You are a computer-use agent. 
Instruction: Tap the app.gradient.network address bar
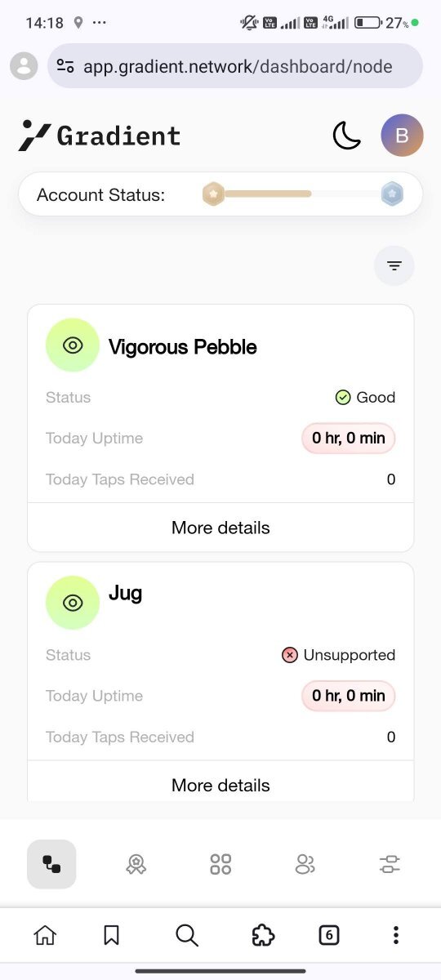(235, 66)
